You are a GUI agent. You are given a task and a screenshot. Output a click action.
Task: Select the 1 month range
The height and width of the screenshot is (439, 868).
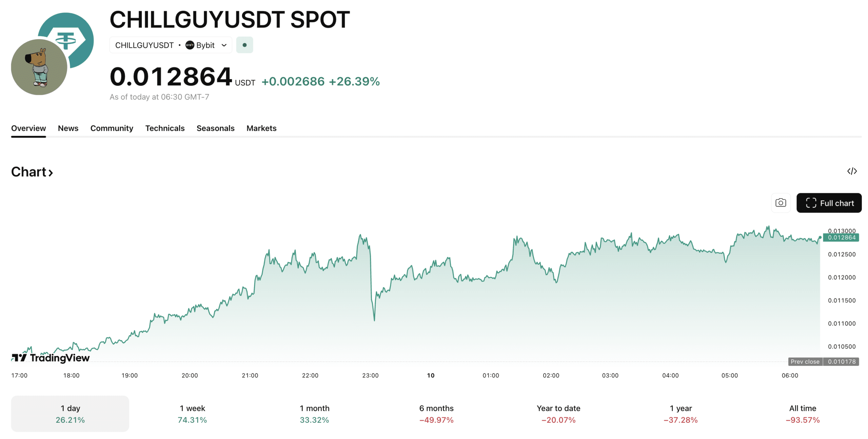point(314,414)
